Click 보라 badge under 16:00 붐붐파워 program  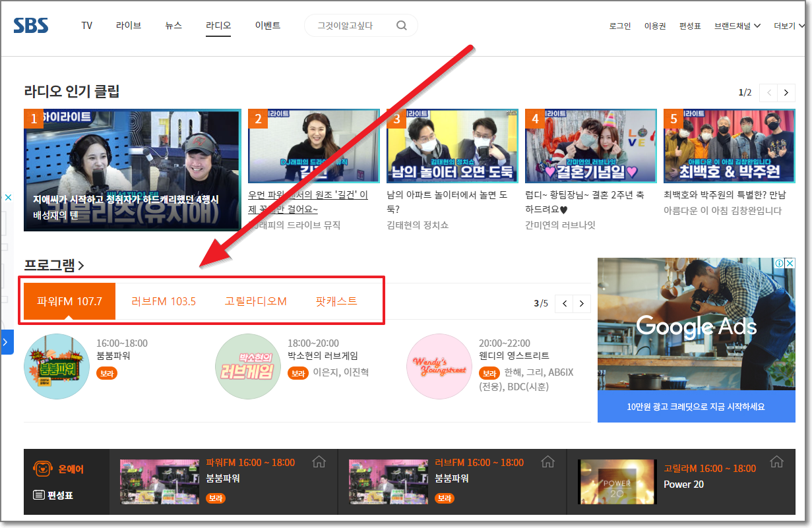click(107, 374)
